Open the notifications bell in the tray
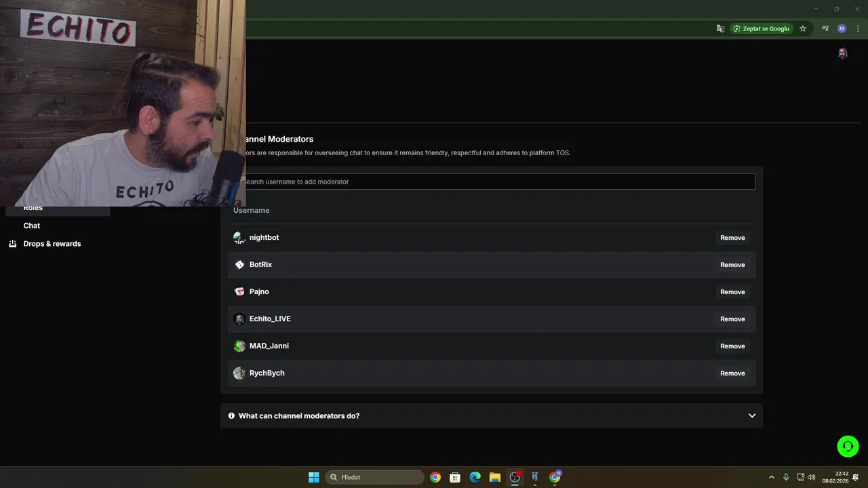 click(x=856, y=477)
